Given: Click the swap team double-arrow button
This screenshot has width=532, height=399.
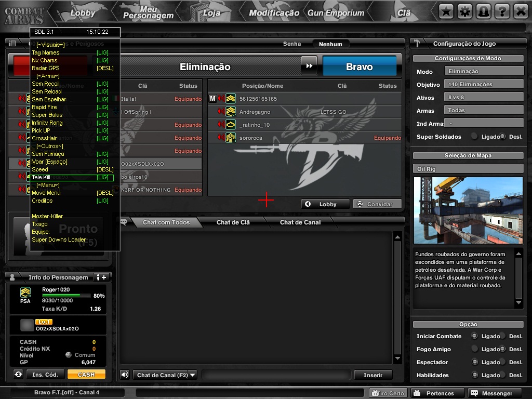Looking at the screenshot, I should tap(309, 66).
